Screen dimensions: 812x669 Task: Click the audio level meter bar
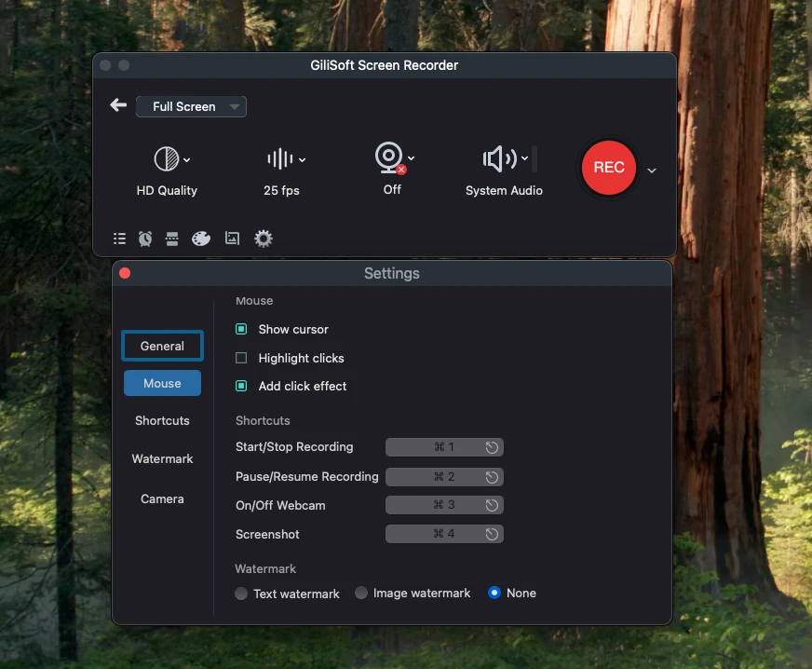click(535, 159)
